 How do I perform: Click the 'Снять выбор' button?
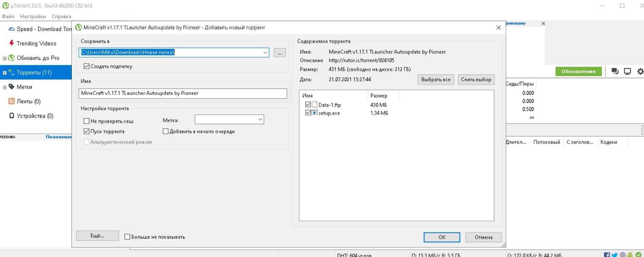476,80
